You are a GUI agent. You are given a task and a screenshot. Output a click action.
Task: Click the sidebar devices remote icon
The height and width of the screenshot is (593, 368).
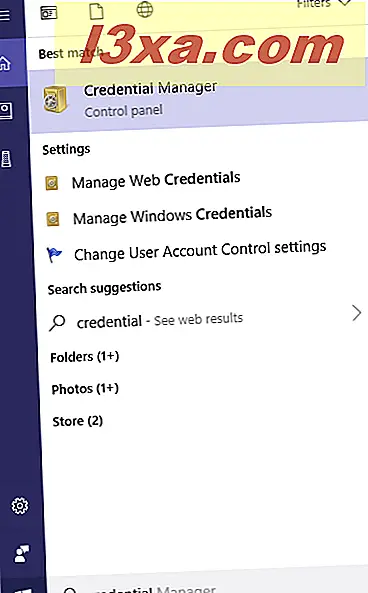coord(6,159)
